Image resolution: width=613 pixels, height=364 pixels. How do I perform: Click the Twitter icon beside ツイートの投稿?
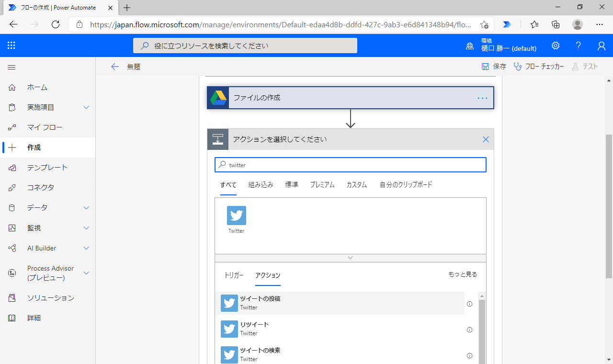(229, 303)
